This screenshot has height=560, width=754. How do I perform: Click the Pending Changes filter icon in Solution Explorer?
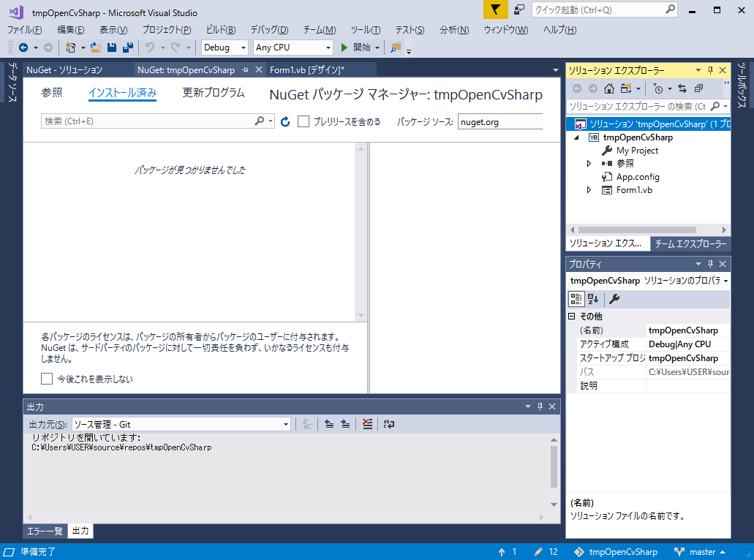657,88
